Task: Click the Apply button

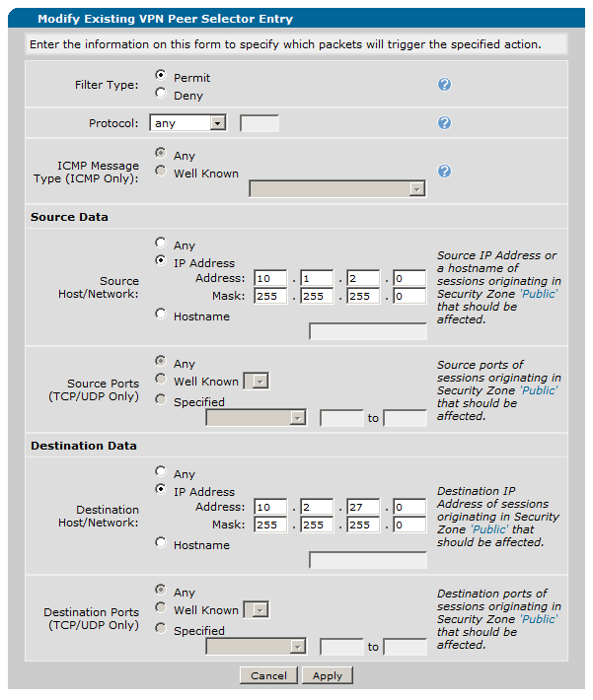Action: (x=327, y=675)
